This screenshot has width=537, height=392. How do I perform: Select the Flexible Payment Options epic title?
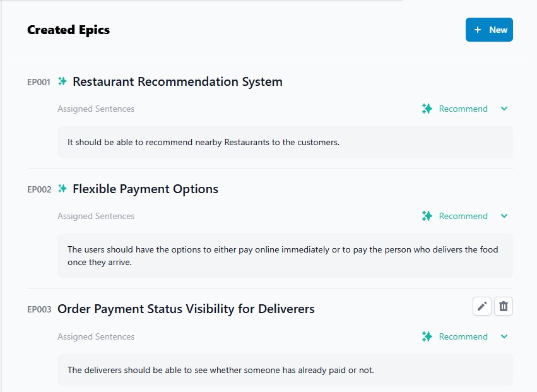pyautogui.click(x=145, y=189)
